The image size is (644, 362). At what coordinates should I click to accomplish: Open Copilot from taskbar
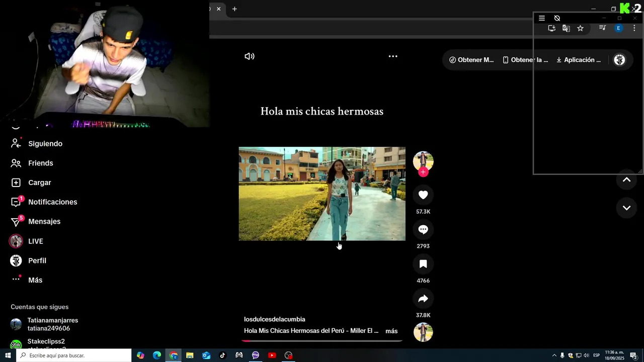pos(140,355)
